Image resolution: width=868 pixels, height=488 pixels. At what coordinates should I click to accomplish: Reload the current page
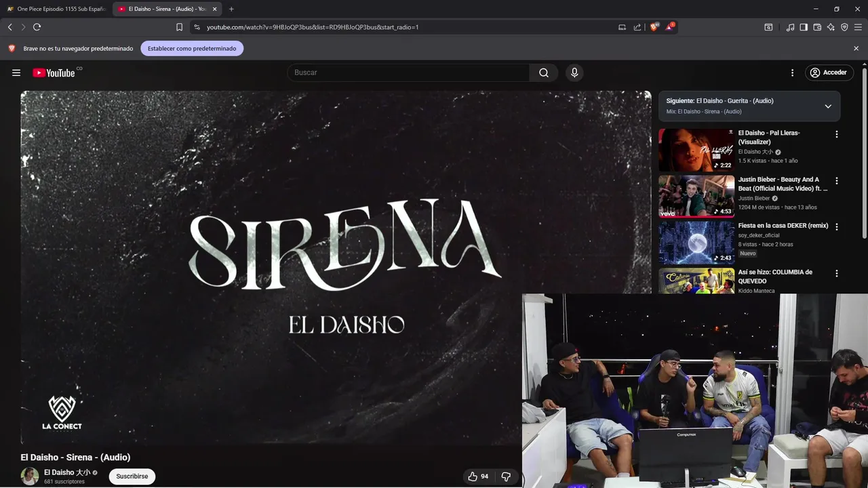37,27
